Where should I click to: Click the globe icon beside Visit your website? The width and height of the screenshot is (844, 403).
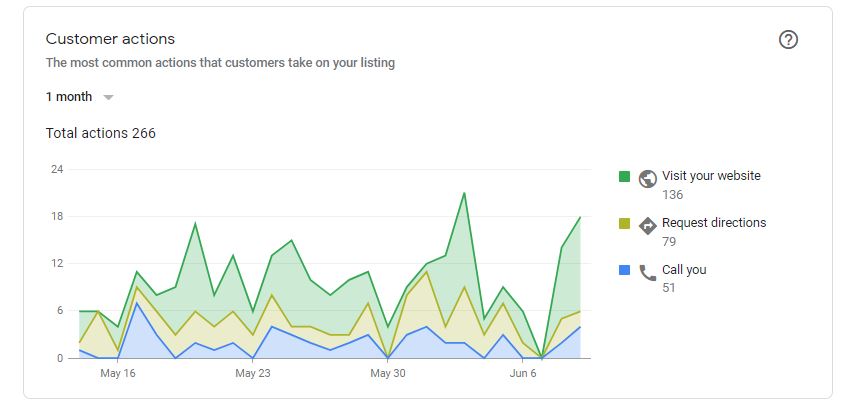(x=647, y=178)
